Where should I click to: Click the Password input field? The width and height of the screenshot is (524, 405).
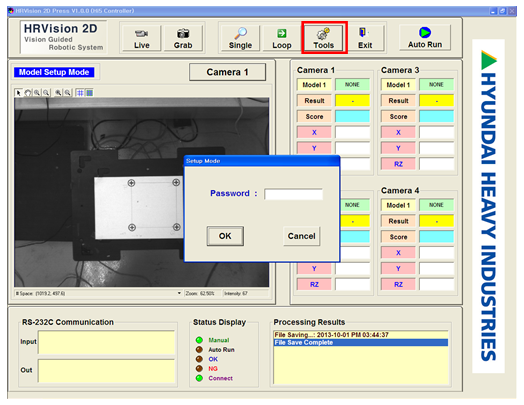pos(293,194)
